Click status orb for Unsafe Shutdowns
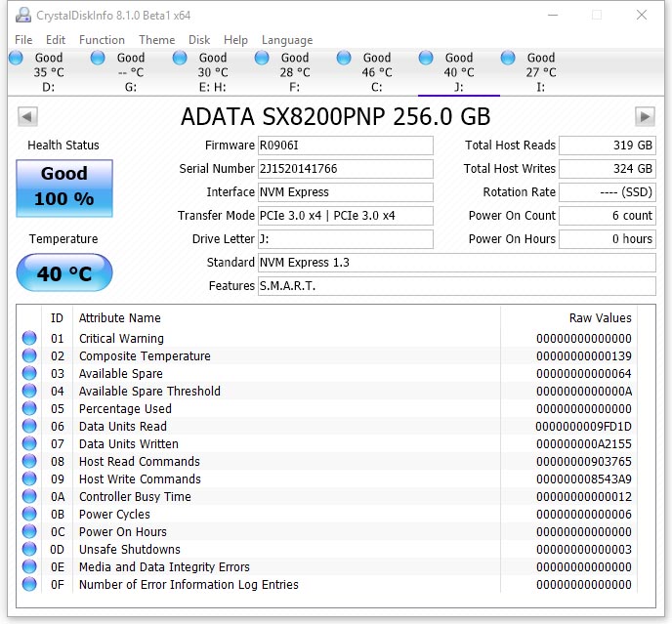 click(x=29, y=549)
